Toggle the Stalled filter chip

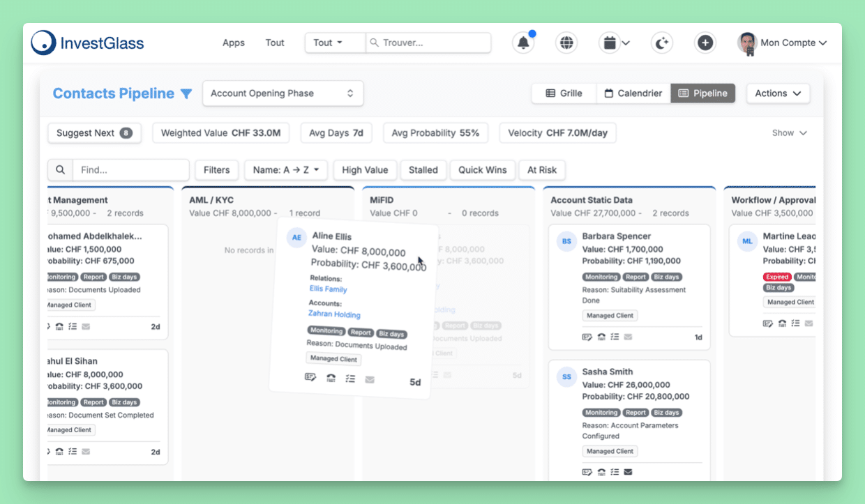pos(423,170)
